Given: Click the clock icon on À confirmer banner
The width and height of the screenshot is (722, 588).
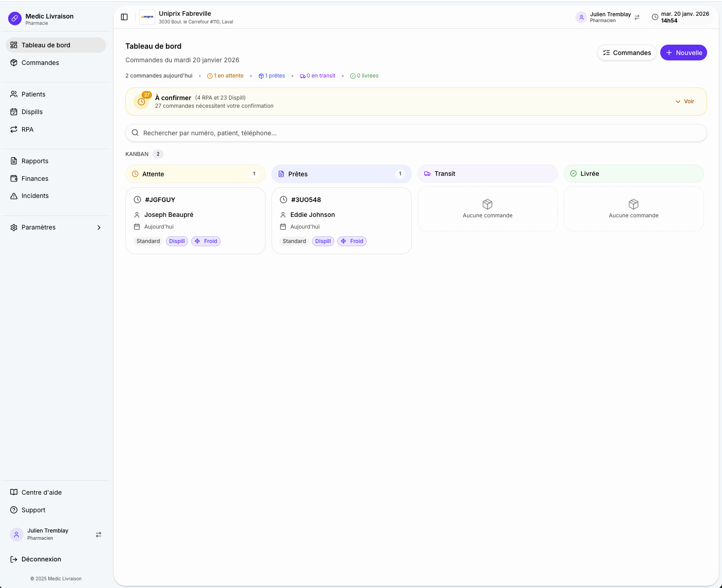Looking at the screenshot, I should [x=141, y=102].
